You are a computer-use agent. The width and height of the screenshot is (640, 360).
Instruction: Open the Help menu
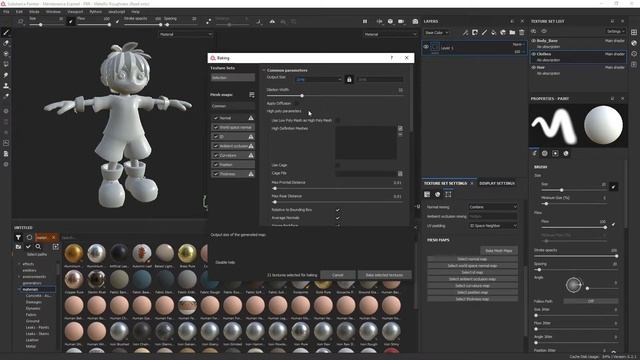[x=135, y=12]
